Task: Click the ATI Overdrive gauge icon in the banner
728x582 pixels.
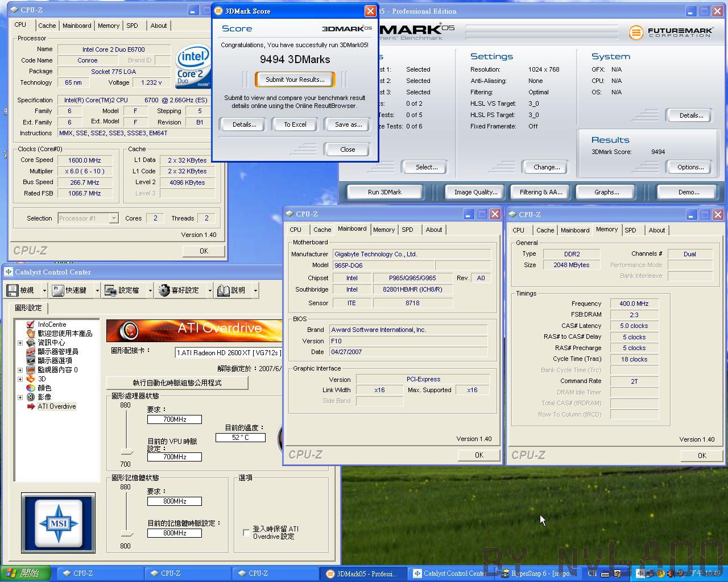Action: click(x=130, y=330)
